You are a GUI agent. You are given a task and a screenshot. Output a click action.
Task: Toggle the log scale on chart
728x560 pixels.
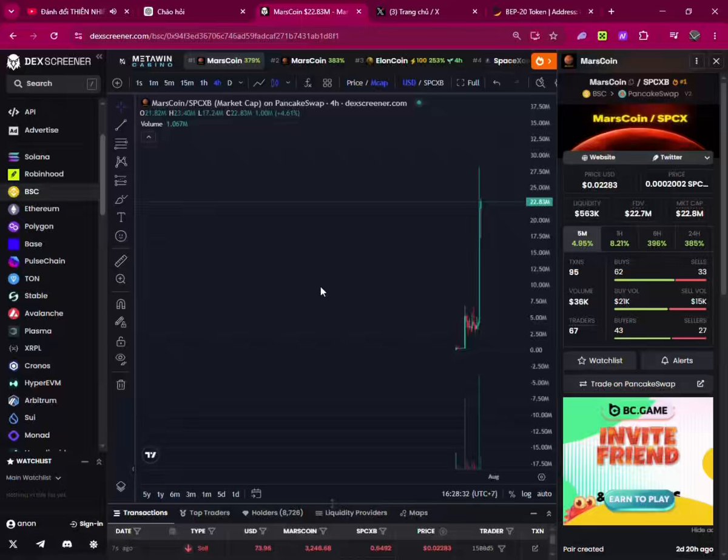point(526,494)
